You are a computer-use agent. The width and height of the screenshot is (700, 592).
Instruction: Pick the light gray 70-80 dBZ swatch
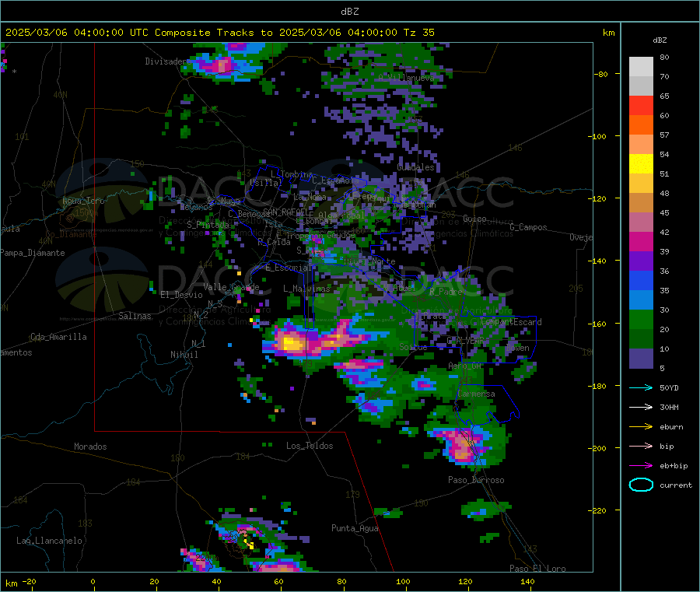click(641, 67)
